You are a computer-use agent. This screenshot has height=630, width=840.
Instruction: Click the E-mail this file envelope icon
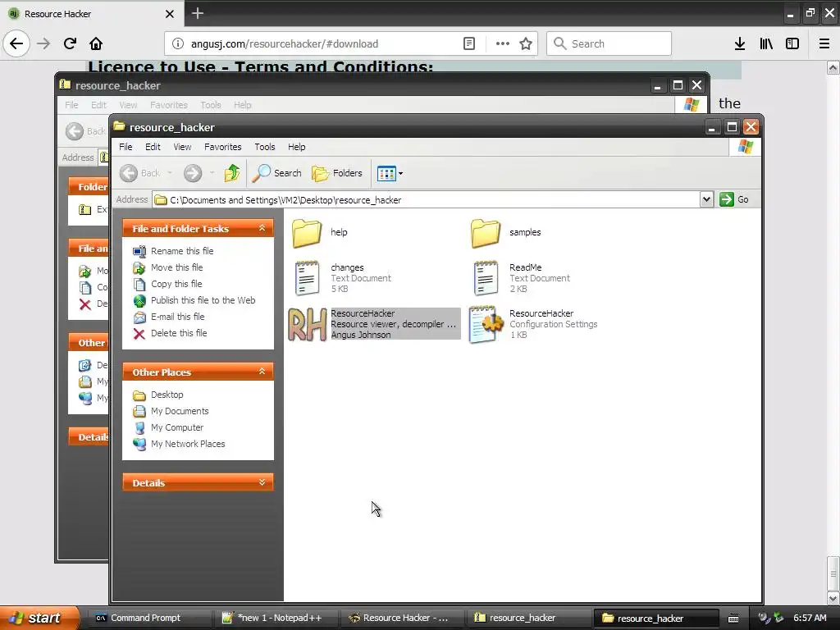pyautogui.click(x=139, y=317)
